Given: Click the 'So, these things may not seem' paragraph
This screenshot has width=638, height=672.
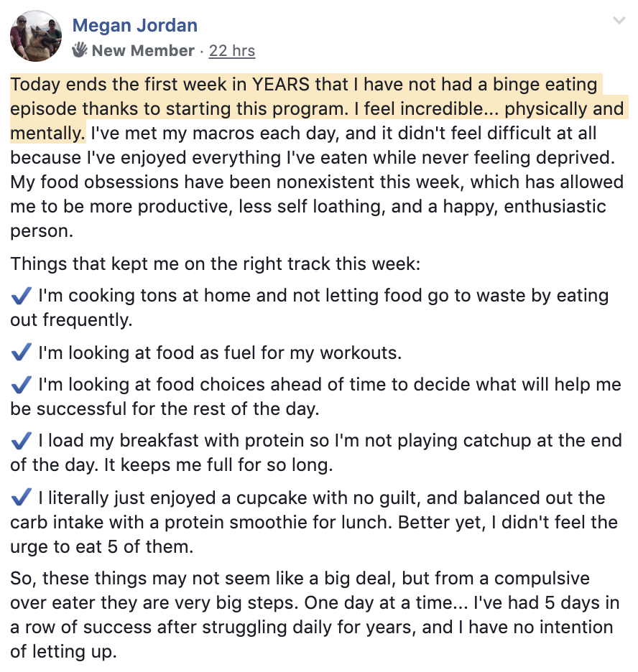Looking at the screenshot, I should (x=315, y=615).
